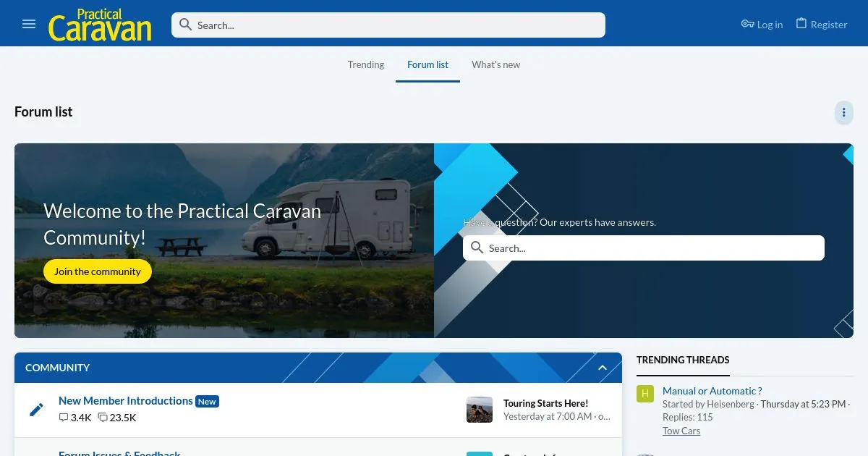Click the pencil icon for New Member Introductions

point(36,410)
